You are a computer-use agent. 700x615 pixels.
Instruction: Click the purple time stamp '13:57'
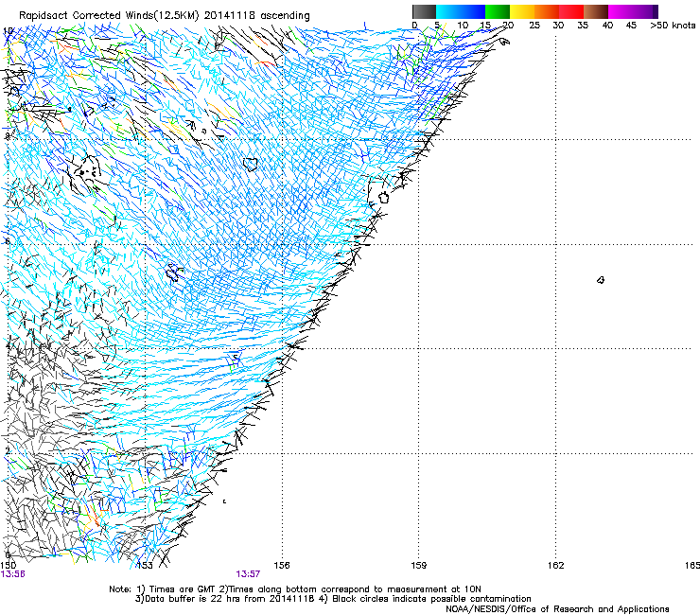(x=248, y=574)
